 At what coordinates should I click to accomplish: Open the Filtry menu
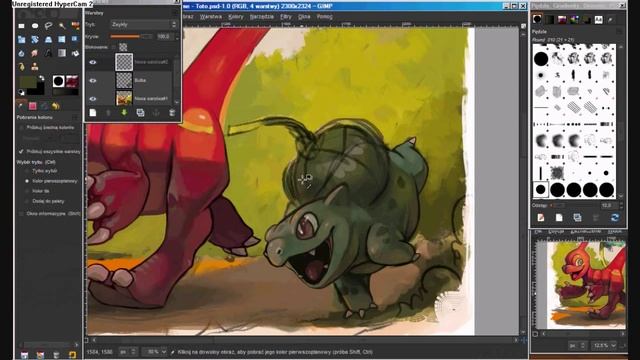point(286,17)
